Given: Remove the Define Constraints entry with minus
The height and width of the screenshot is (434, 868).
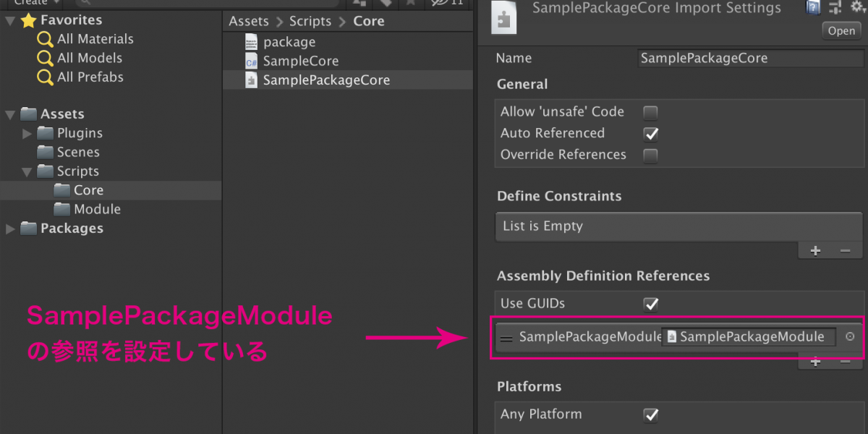Looking at the screenshot, I should pos(845,250).
